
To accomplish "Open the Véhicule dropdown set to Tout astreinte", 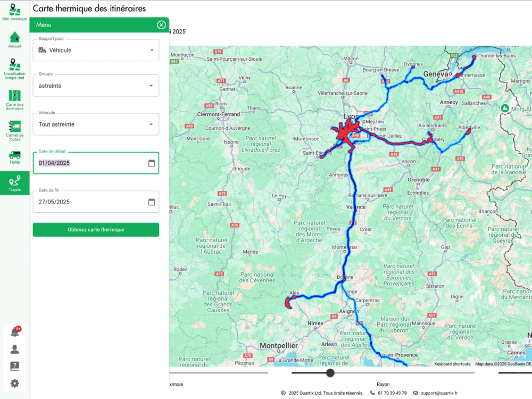I will click(x=96, y=124).
